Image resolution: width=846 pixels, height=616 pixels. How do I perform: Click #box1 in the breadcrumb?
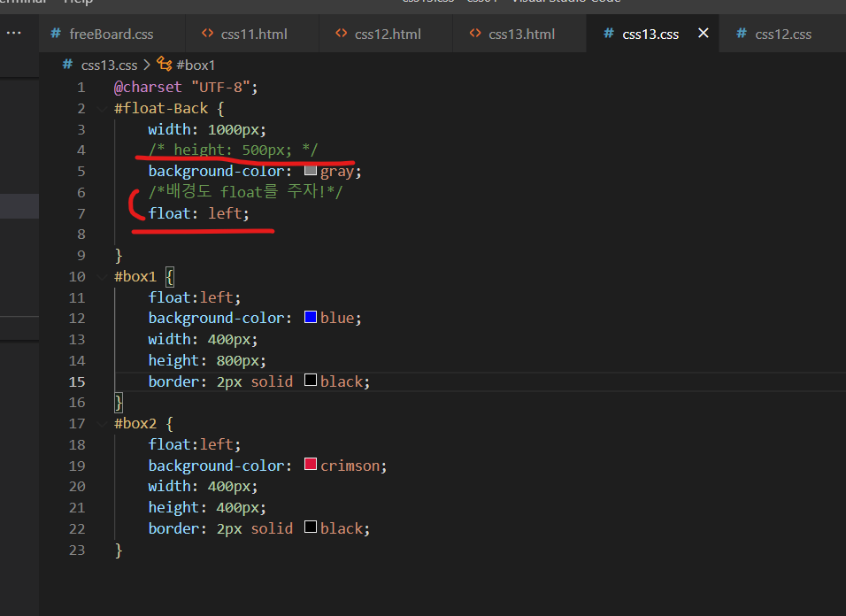pyautogui.click(x=196, y=65)
